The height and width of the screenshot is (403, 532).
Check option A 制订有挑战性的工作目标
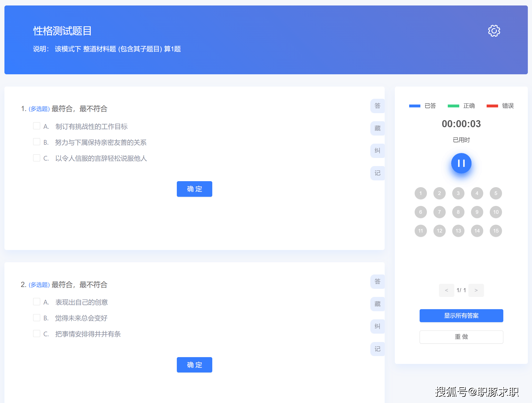[x=37, y=126]
